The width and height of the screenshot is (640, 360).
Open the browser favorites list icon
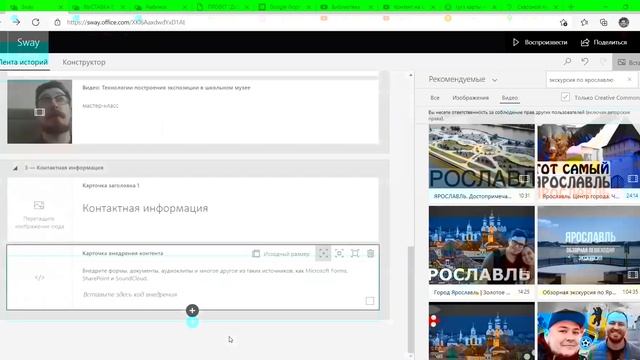pos(584,22)
